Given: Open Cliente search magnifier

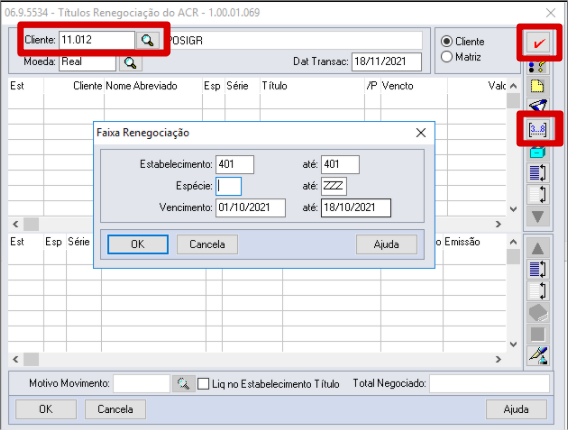Looking at the screenshot, I should [x=147, y=40].
